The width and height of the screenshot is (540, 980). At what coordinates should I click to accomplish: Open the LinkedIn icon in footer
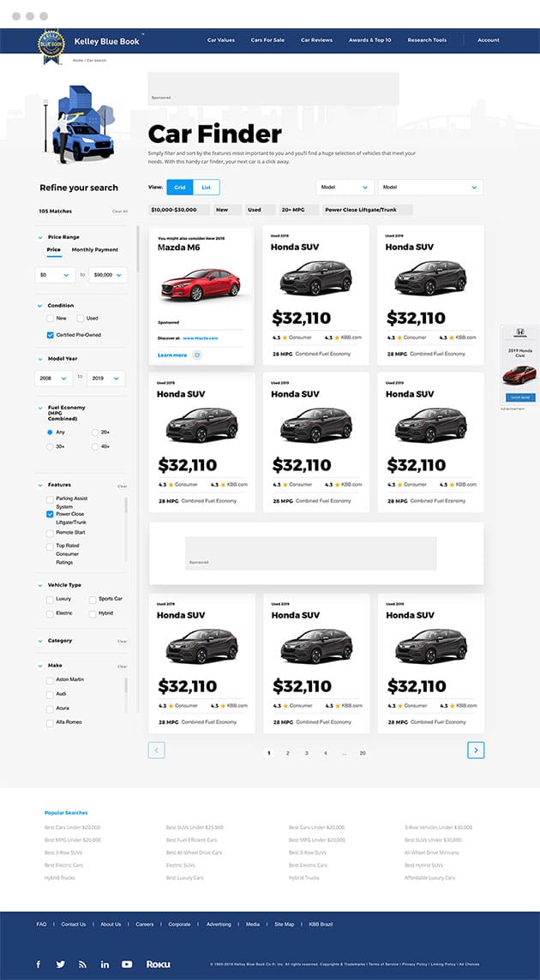[105, 964]
